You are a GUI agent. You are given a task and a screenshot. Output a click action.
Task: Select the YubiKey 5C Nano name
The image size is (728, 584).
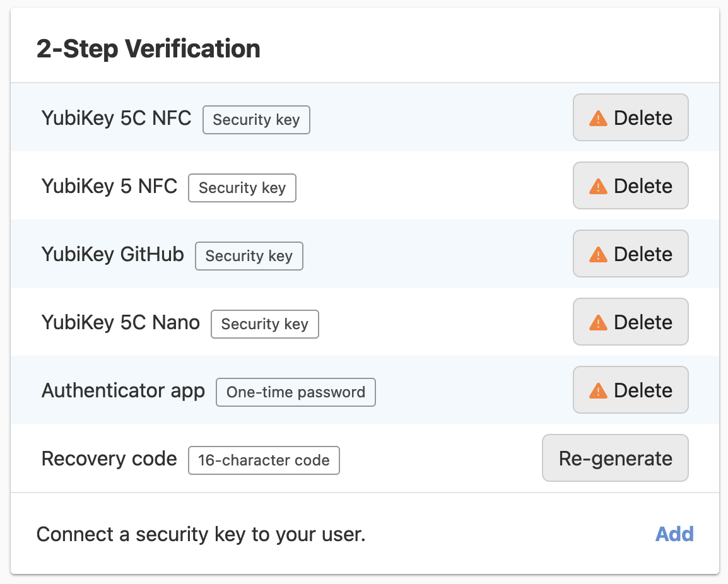pyautogui.click(x=120, y=322)
